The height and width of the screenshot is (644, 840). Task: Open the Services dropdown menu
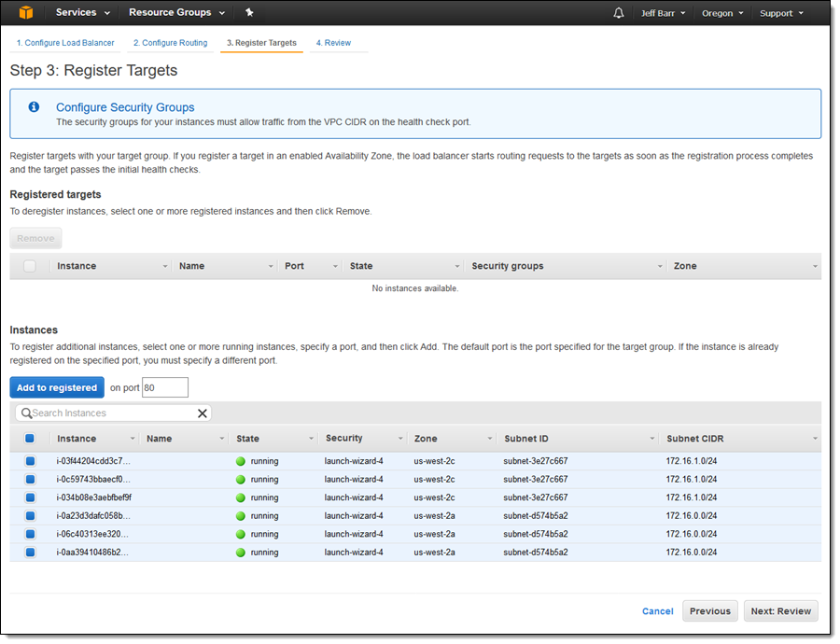(82, 13)
